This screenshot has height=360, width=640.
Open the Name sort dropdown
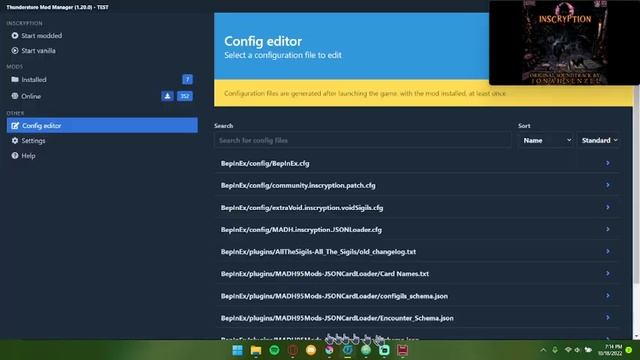(546, 140)
